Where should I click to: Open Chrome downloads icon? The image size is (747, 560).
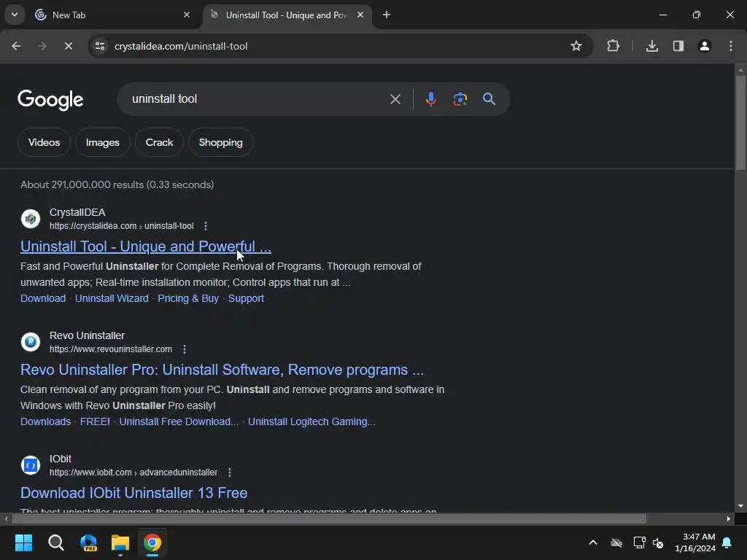pos(651,46)
